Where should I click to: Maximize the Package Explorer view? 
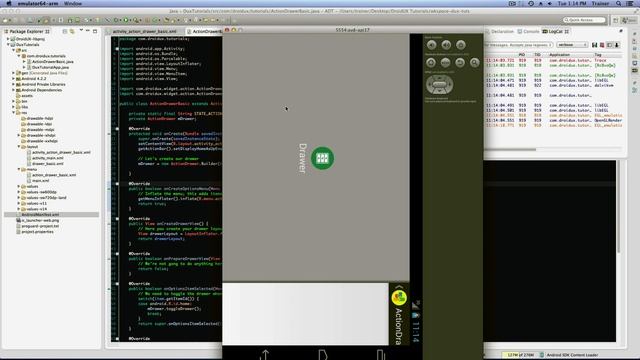pyautogui.click(x=95, y=31)
